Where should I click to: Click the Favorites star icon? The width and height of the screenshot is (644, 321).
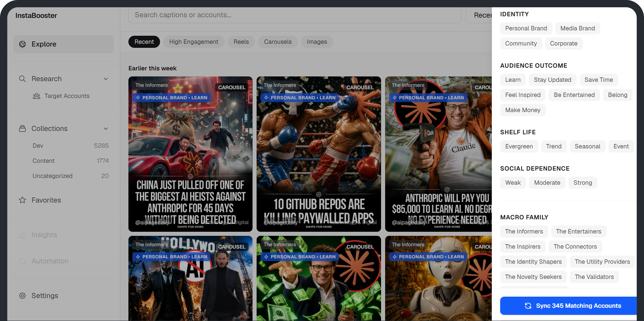(x=22, y=200)
